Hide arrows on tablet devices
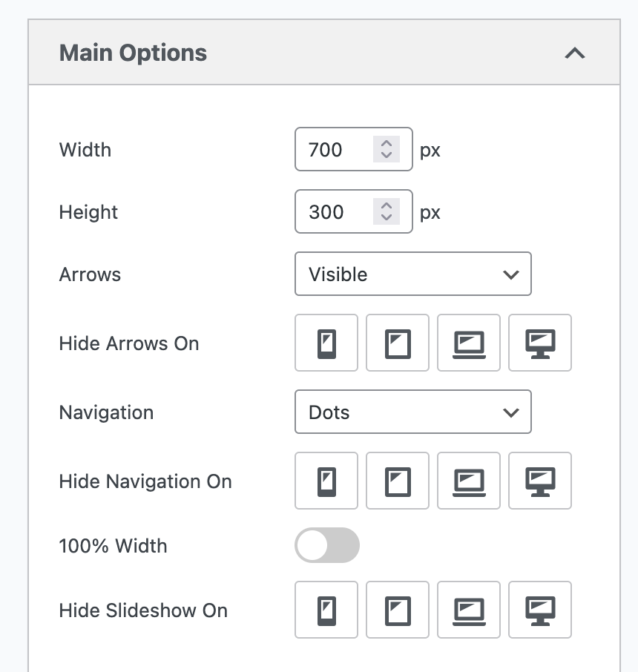 [x=397, y=343]
